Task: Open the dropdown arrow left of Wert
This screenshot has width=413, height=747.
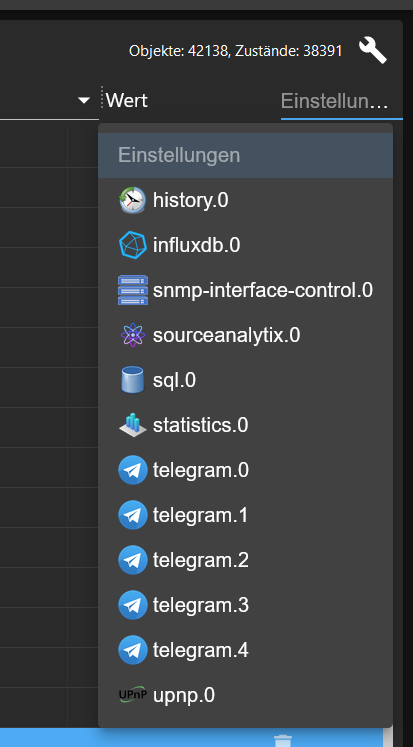Action: tap(84, 101)
